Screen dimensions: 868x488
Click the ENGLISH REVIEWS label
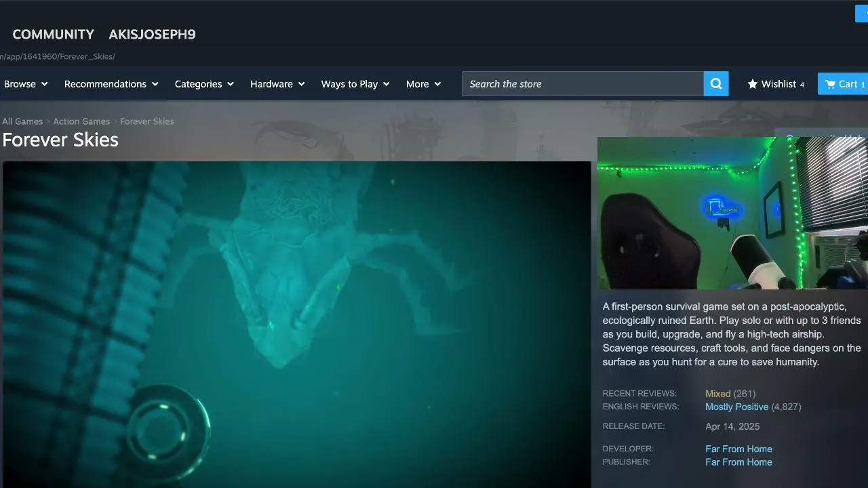(x=641, y=407)
